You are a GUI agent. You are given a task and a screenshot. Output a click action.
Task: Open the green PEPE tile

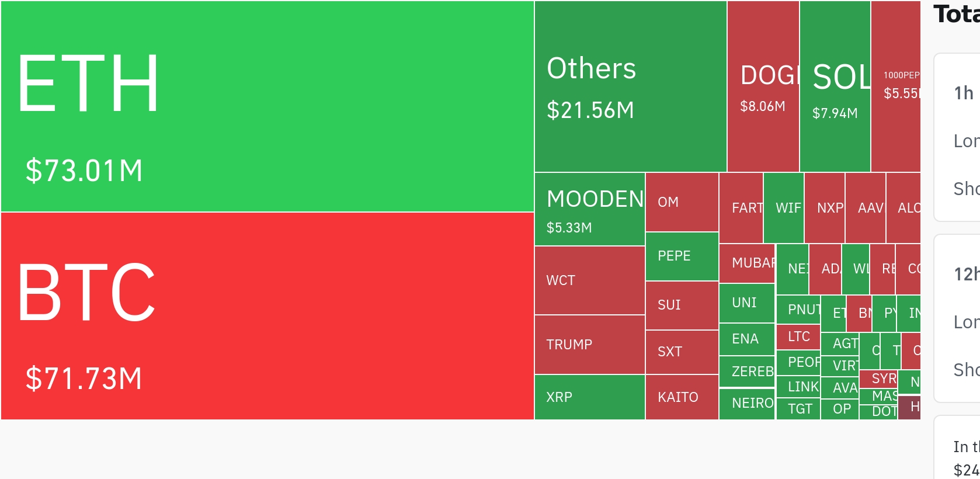pyautogui.click(x=682, y=256)
